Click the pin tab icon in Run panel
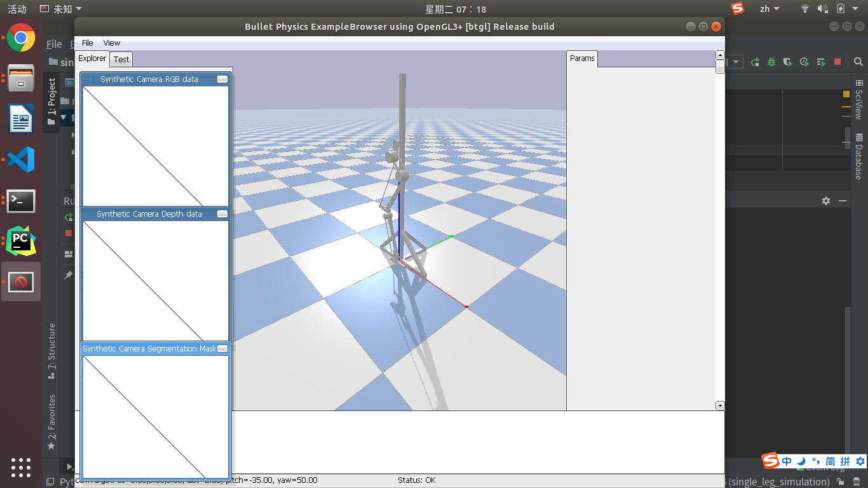Screen dimensions: 868x488 (69, 275)
